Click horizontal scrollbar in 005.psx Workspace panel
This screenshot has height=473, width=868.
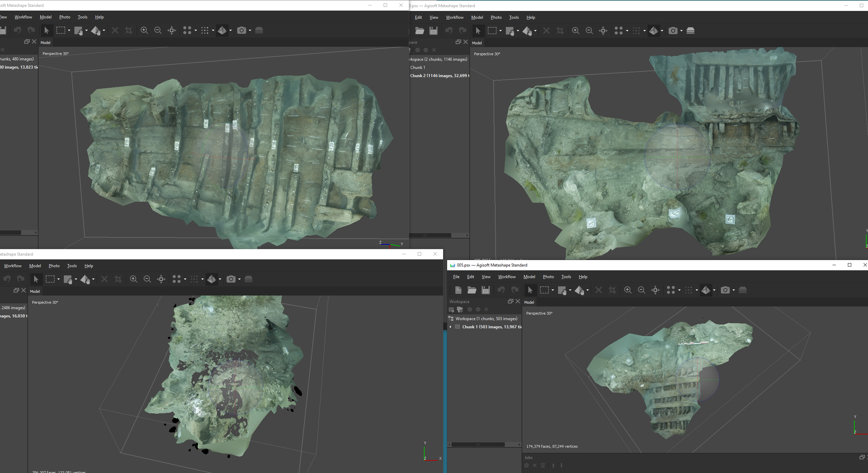(x=478, y=444)
